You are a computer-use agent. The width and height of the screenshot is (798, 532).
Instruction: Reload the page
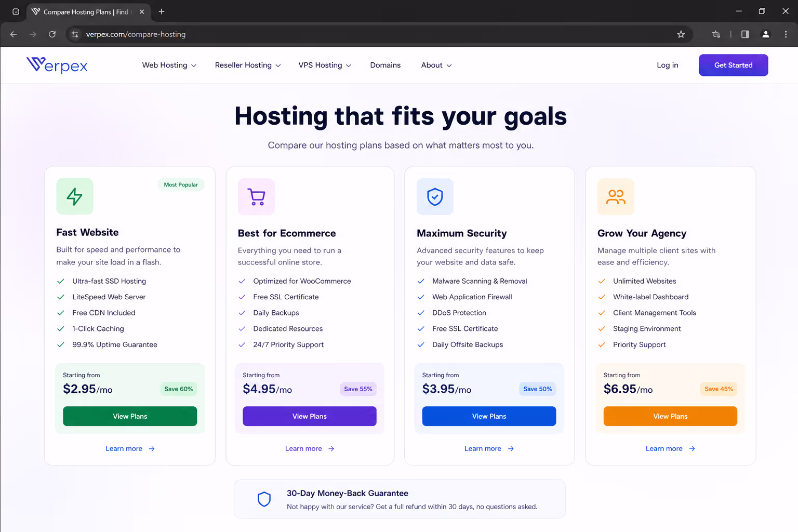(x=52, y=34)
